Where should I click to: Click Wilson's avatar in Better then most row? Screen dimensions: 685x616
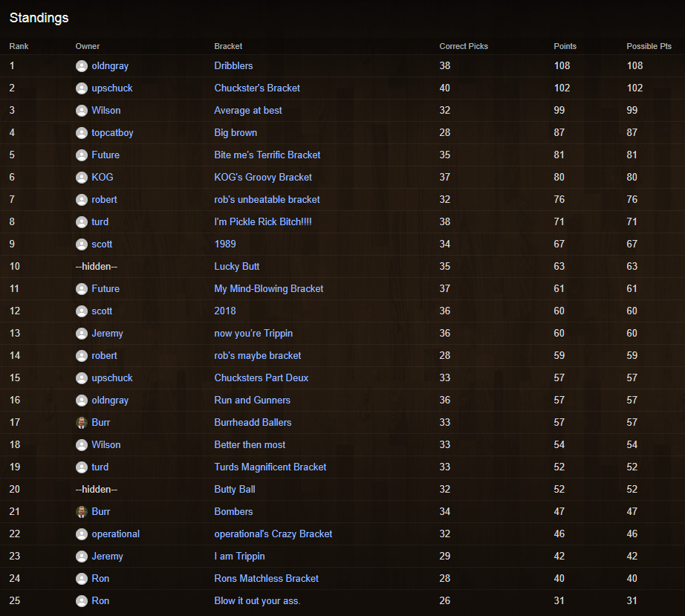pyautogui.click(x=82, y=445)
